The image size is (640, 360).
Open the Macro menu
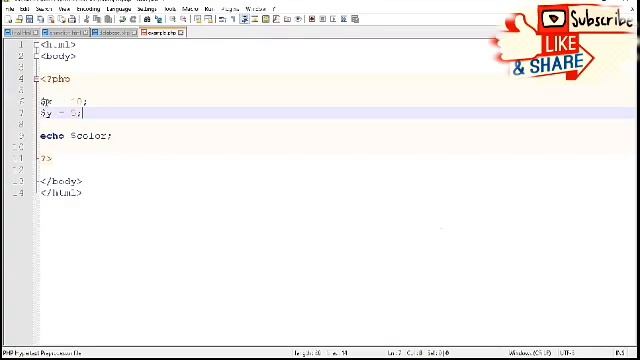click(x=190, y=9)
